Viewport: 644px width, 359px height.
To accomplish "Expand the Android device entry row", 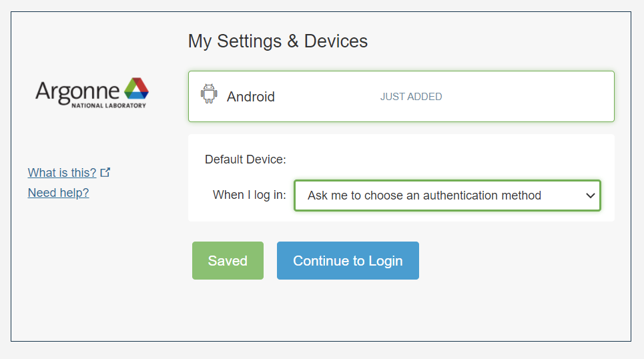I will [401, 97].
